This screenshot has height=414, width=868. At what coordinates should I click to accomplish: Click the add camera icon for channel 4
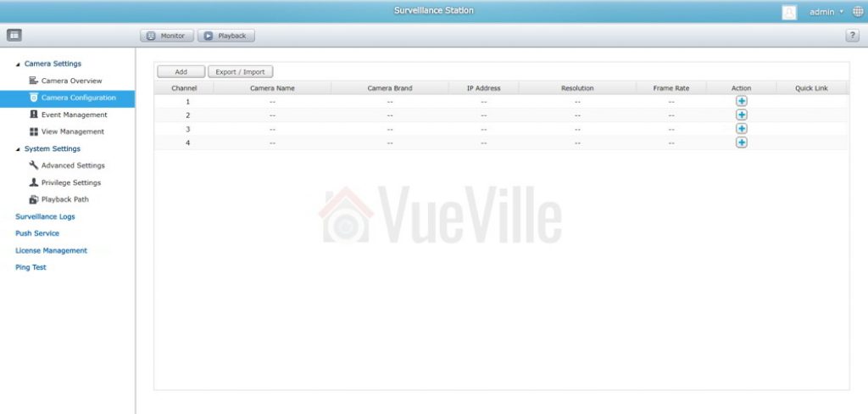click(x=741, y=143)
